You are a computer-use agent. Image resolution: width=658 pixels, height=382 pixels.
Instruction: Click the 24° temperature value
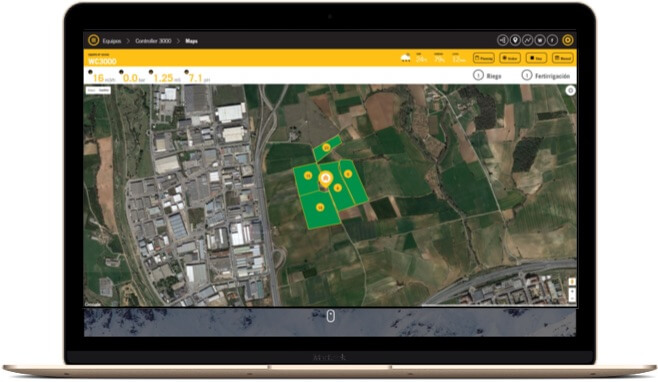coord(421,59)
